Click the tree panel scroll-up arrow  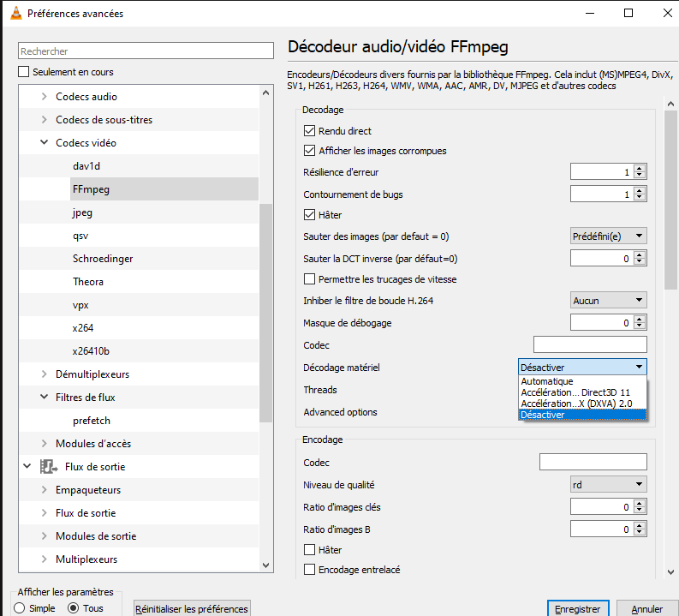point(266,93)
